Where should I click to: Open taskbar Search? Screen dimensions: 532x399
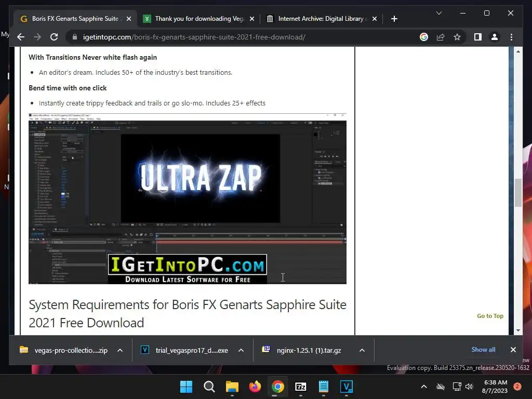[x=209, y=387]
